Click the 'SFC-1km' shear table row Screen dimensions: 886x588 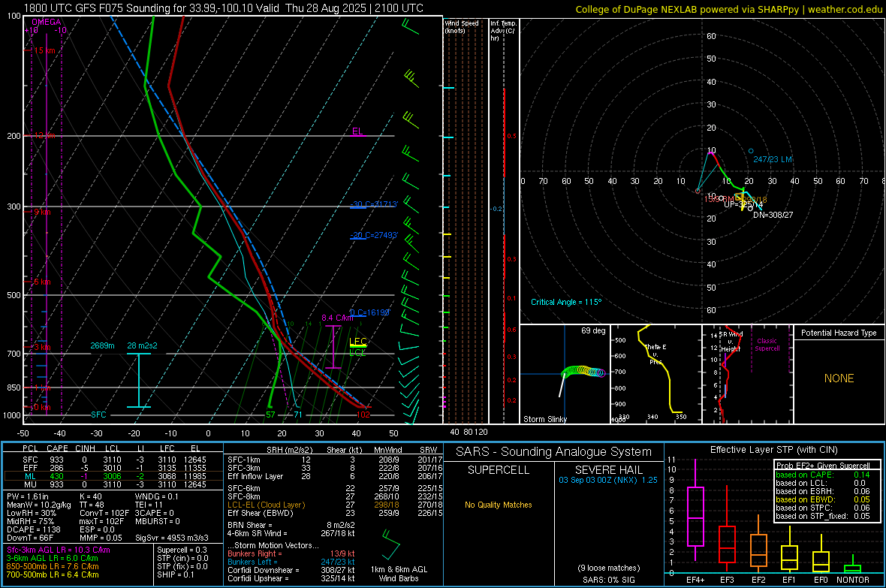coord(335,460)
